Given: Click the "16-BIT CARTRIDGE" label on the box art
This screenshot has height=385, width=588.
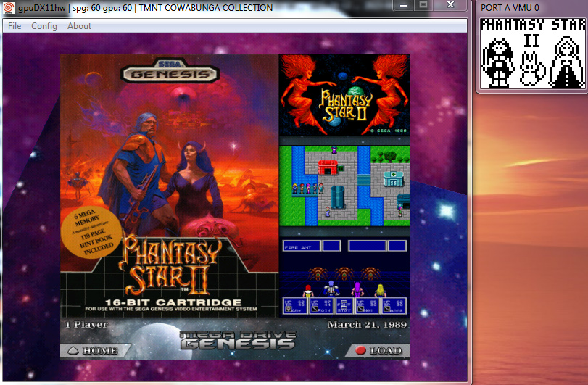Looking at the screenshot, I should [x=173, y=302].
